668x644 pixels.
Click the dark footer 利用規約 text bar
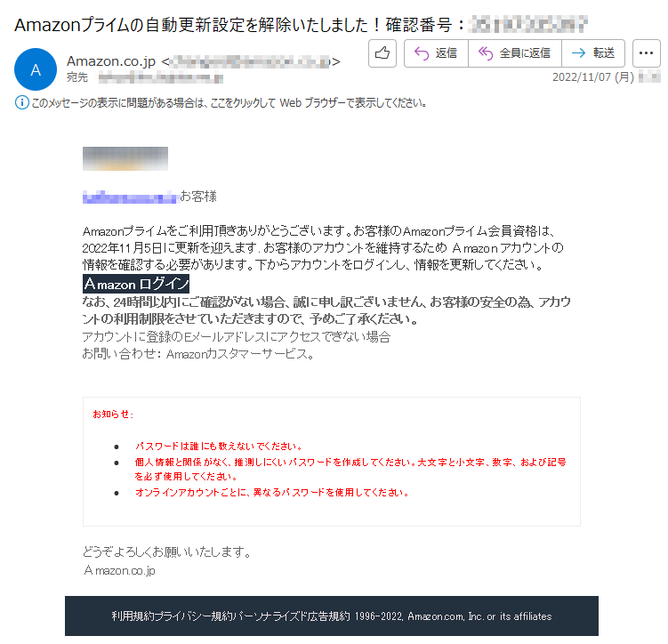(x=332, y=616)
